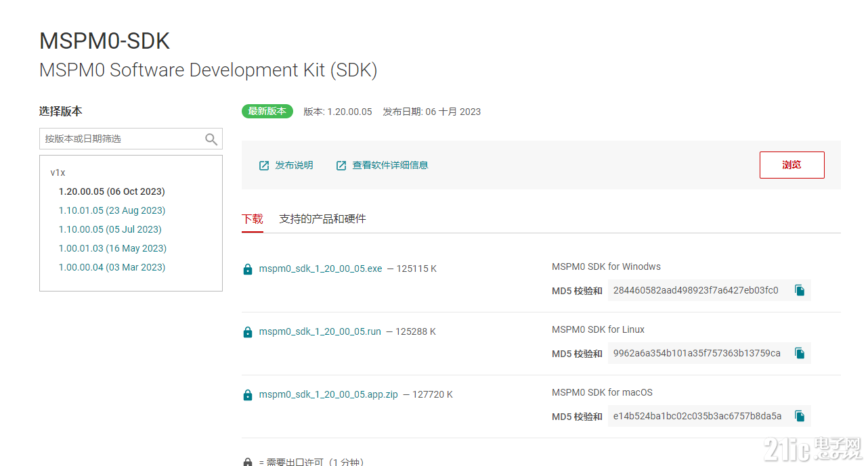Click the green 最新版本 badge

[267, 112]
